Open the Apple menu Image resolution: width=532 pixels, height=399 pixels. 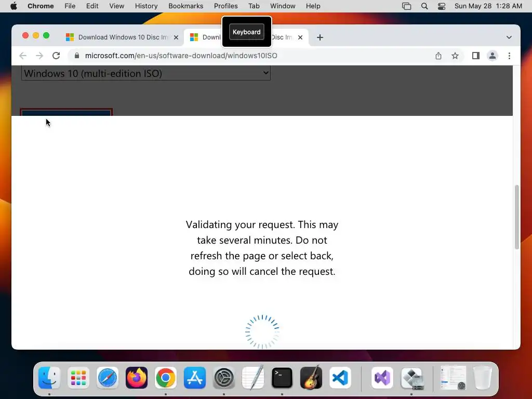tap(14, 6)
